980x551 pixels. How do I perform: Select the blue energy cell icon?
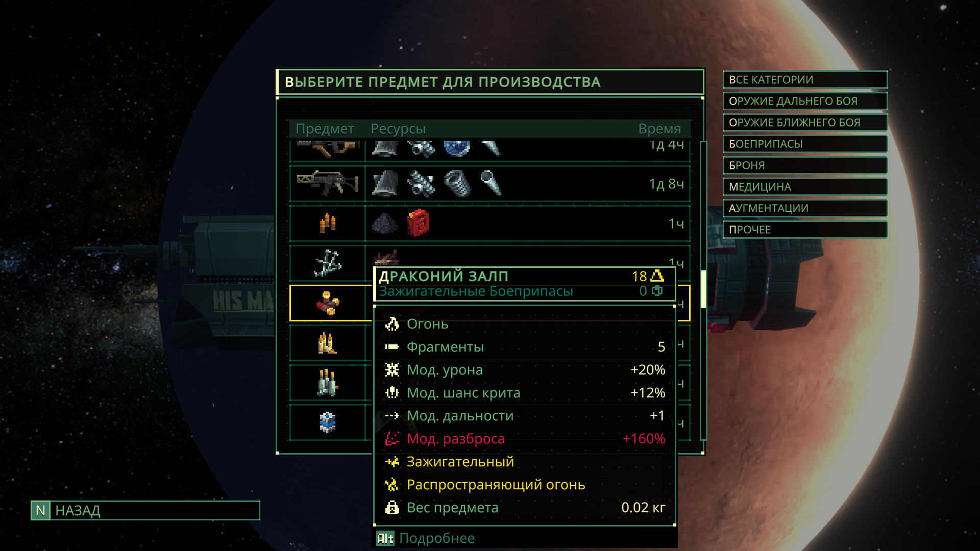[x=328, y=422]
